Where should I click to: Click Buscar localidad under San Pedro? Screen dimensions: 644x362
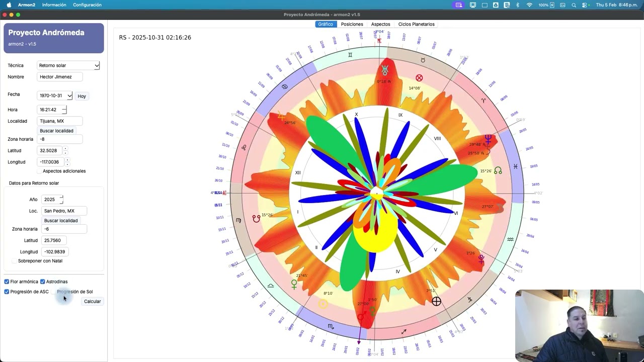[x=61, y=221]
